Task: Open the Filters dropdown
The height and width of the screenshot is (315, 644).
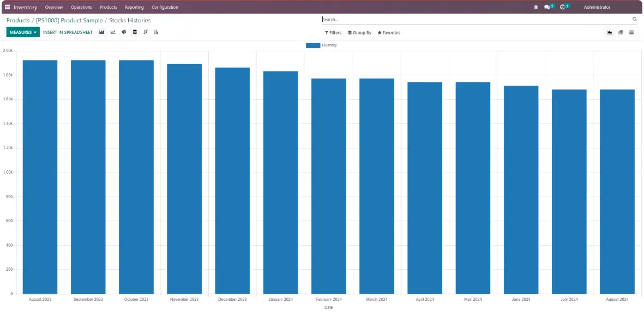Action: [x=333, y=33]
